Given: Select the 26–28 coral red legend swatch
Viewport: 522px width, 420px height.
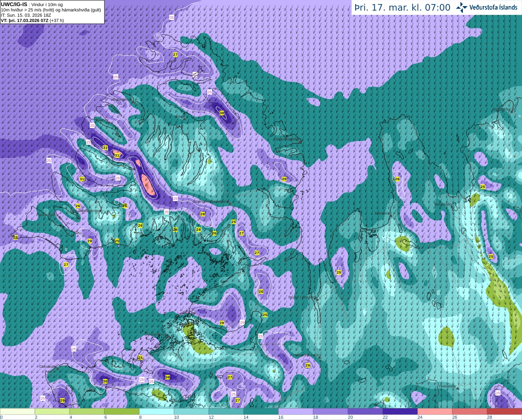Looking at the screenshot, I should pyautogui.click(x=469, y=411).
